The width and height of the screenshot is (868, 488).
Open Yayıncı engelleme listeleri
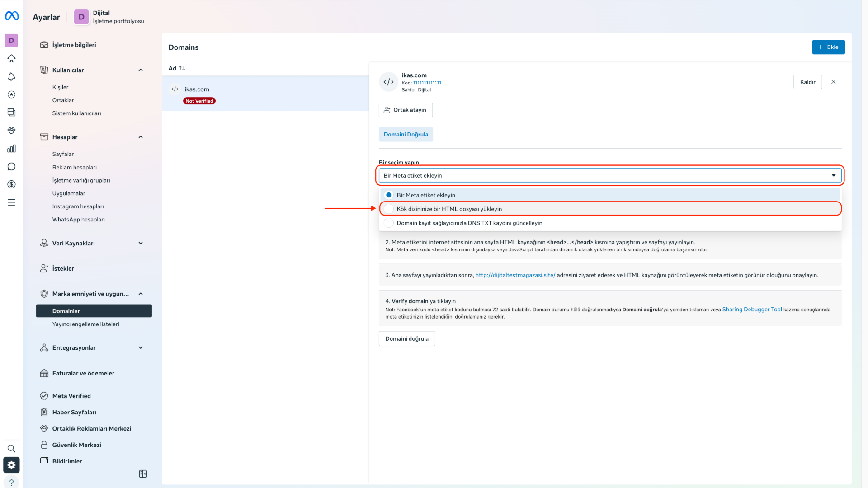(85, 324)
